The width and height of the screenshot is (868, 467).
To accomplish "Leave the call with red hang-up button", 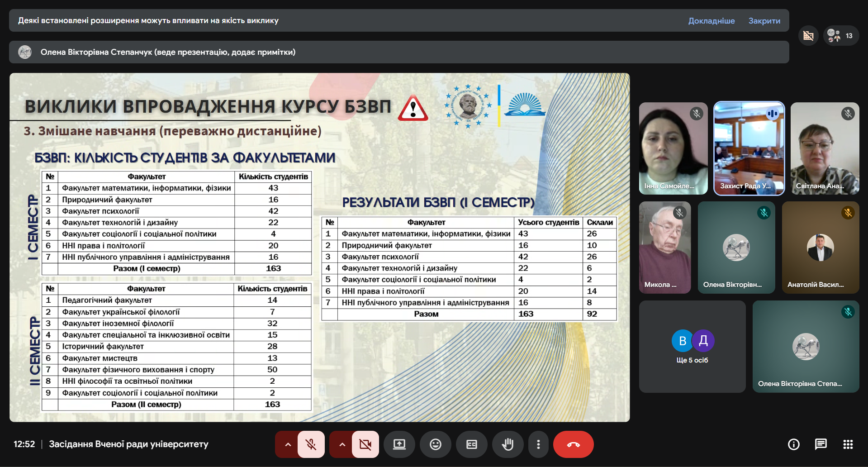I will [573, 444].
